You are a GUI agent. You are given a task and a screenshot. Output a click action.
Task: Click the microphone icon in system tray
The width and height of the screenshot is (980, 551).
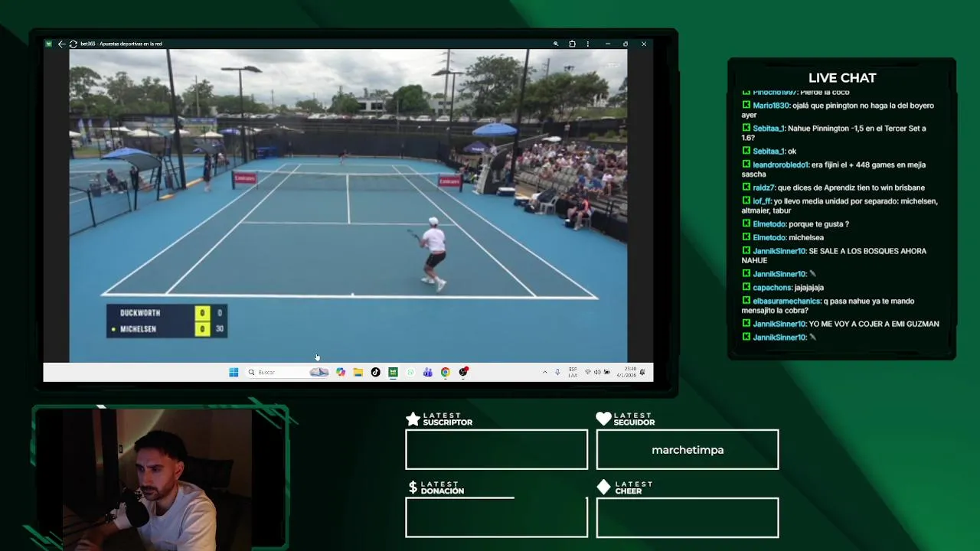557,372
